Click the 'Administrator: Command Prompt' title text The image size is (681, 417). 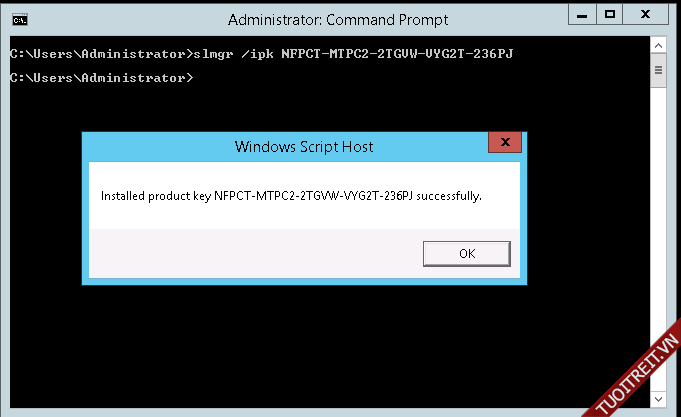(x=338, y=19)
